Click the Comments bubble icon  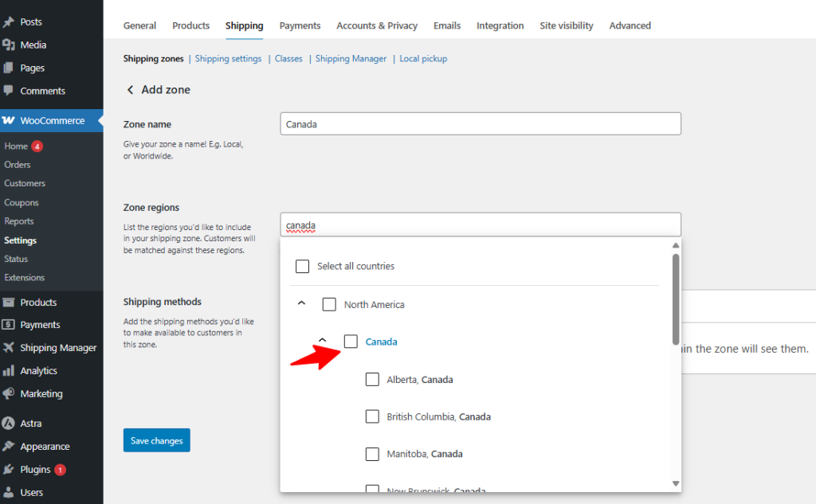coord(9,91)
